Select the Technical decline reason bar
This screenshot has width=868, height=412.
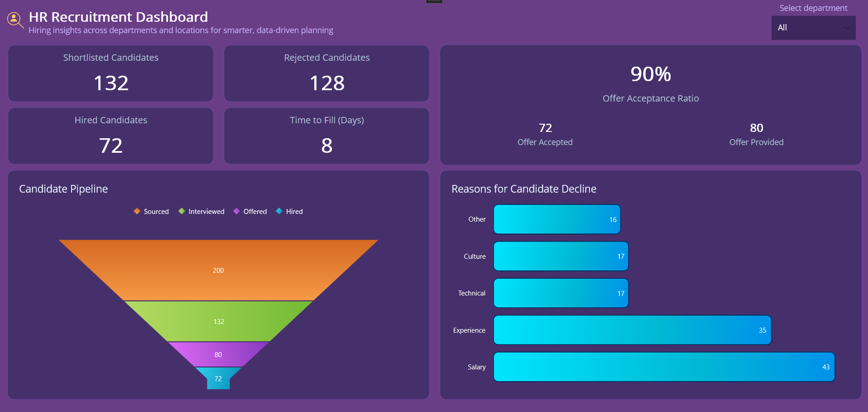click(561, 293)
